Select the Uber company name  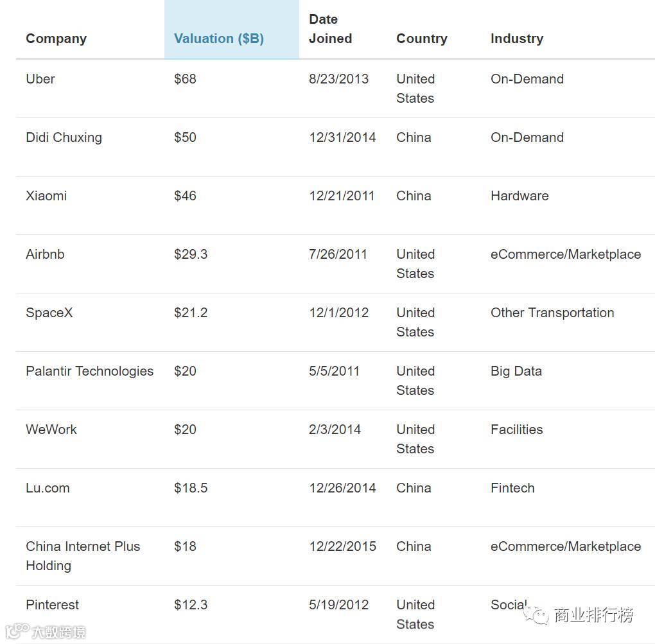[40, 79]
